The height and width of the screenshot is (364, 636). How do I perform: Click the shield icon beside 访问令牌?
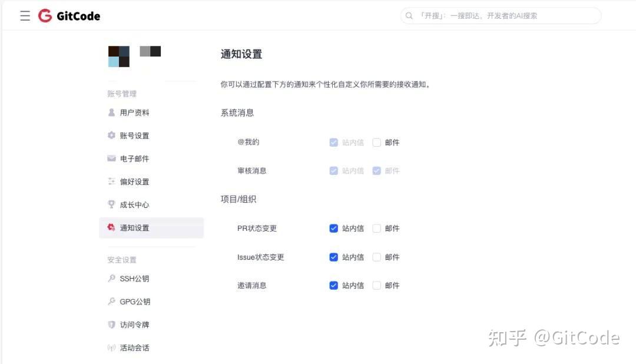[x=112, y=325]
